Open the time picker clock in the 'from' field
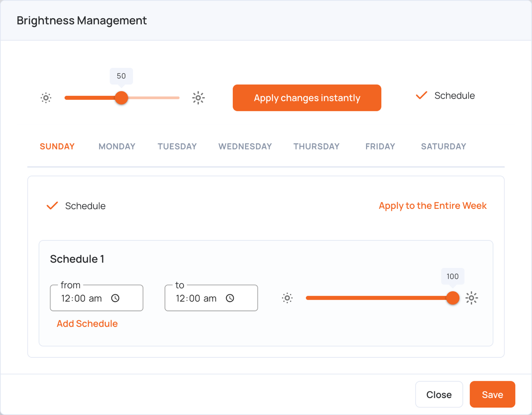The height and width of the screenshot is (415, 532). tap(115, 298)
